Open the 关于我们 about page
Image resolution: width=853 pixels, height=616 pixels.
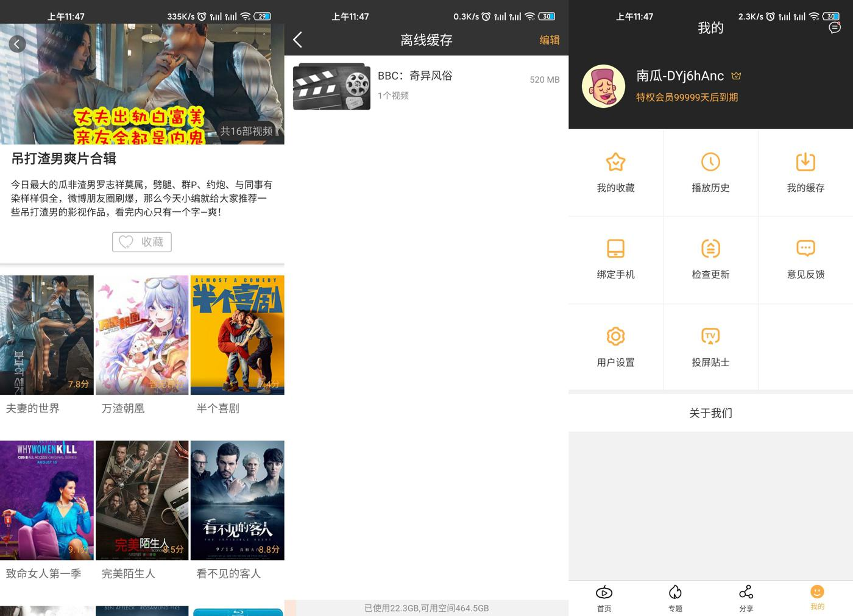tap(710, 413)
